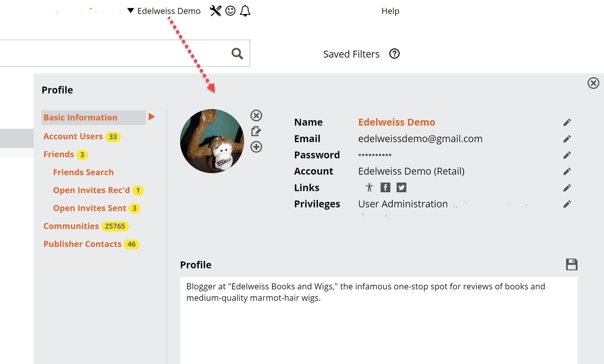Open the Facebook link icon
Viewport: 604px width, 364px height.
point(385,187)
